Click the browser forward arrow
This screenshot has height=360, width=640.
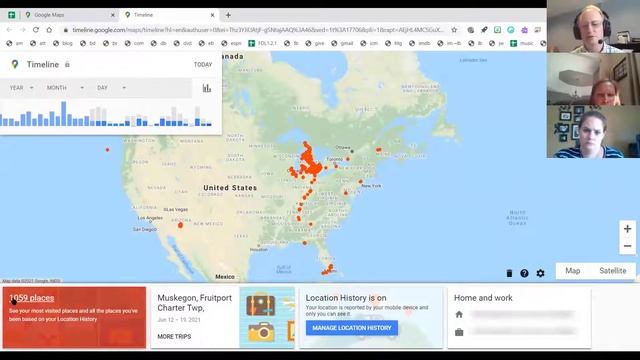point(22,30)
